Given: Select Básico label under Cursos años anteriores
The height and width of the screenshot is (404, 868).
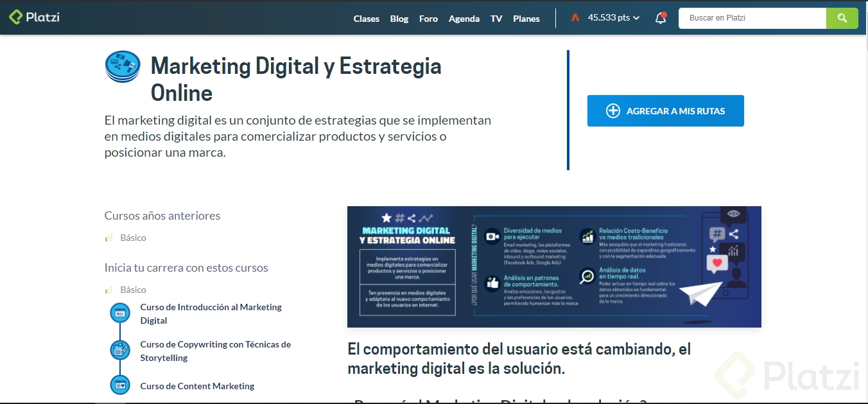Looking at the screenshot, I should (x=134, y=238).
